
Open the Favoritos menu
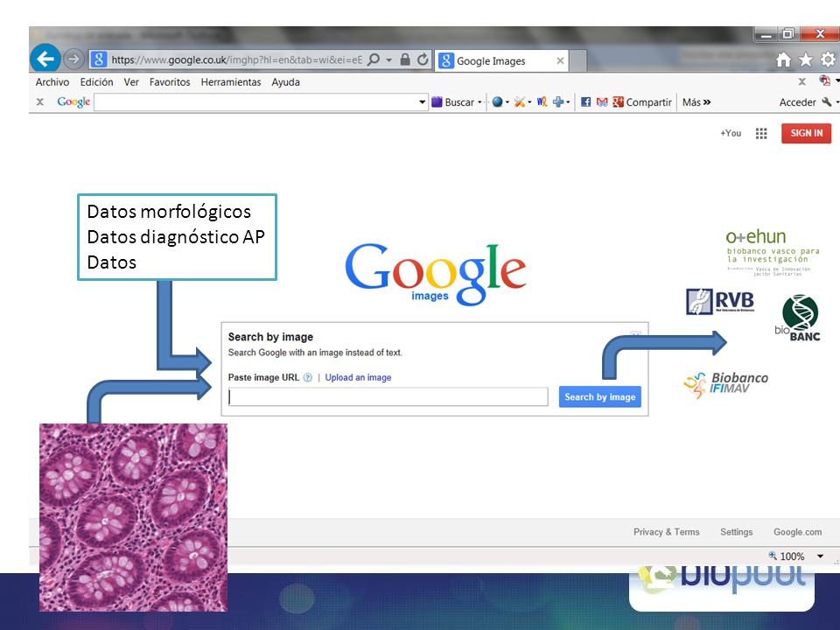click(170, 82)
